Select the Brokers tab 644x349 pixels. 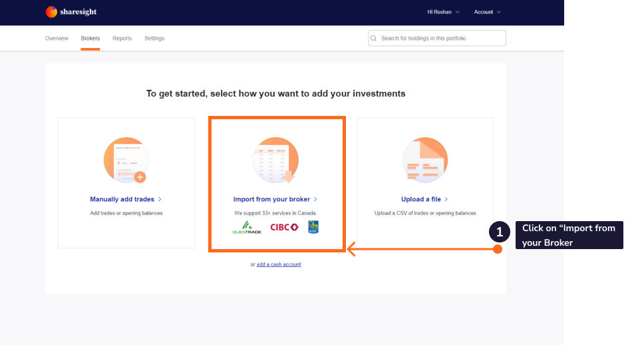tap(90, 38)
